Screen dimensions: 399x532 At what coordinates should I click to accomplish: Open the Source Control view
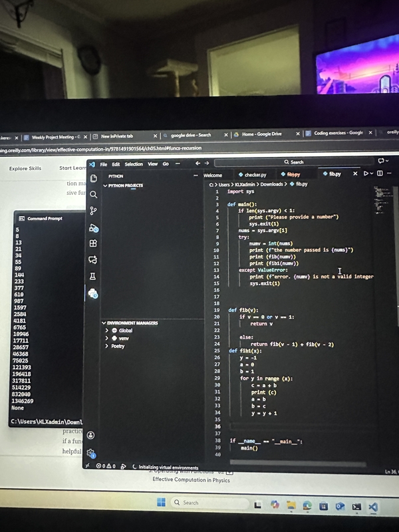(x=93, y=211)
